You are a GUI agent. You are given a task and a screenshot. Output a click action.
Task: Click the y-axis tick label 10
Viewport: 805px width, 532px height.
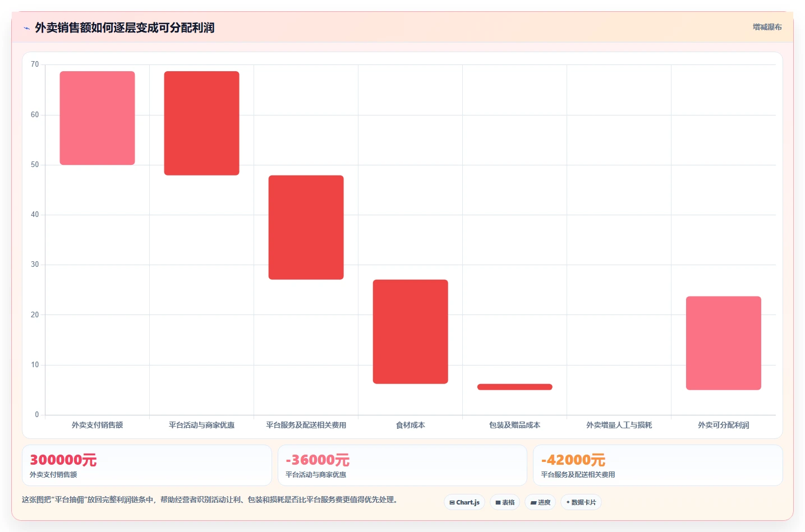click(35, 365)
